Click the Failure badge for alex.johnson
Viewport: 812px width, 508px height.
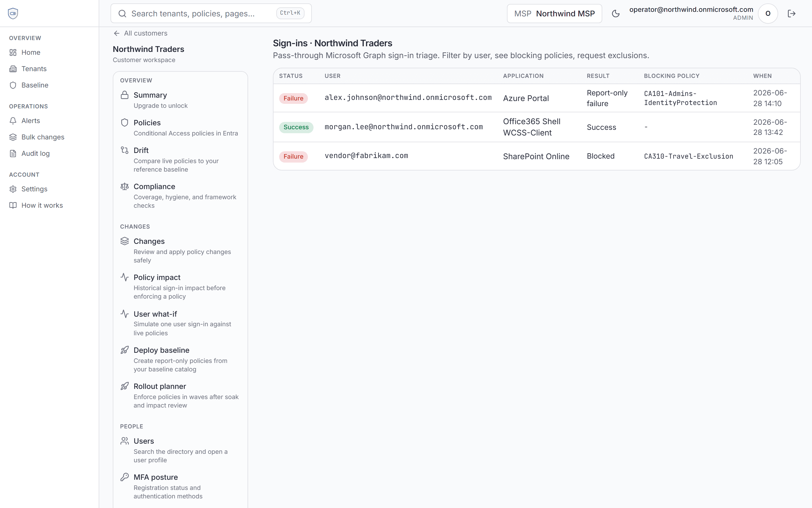click(293, 98)
